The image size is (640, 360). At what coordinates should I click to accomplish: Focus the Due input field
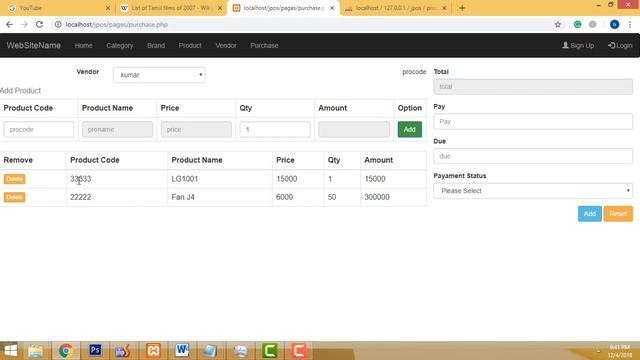tap(533, 156)
